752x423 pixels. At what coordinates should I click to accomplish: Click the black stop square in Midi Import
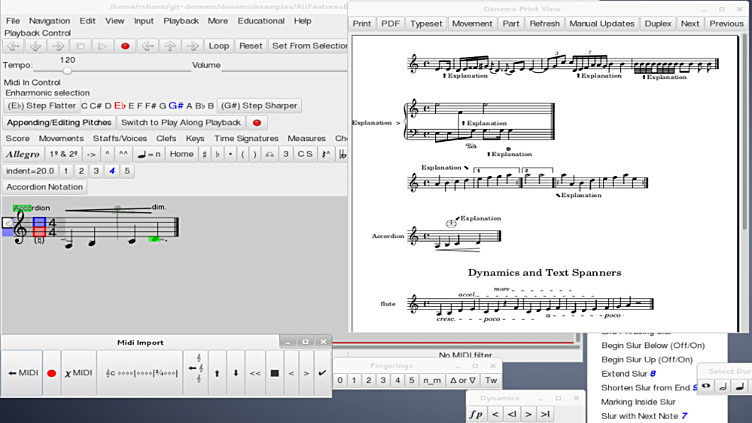[x=274, y=373]
